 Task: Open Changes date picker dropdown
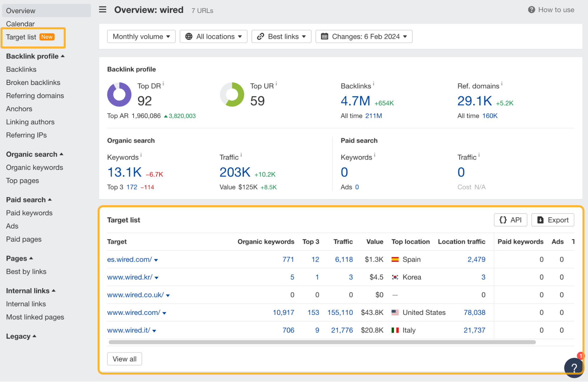click(364, 36)
